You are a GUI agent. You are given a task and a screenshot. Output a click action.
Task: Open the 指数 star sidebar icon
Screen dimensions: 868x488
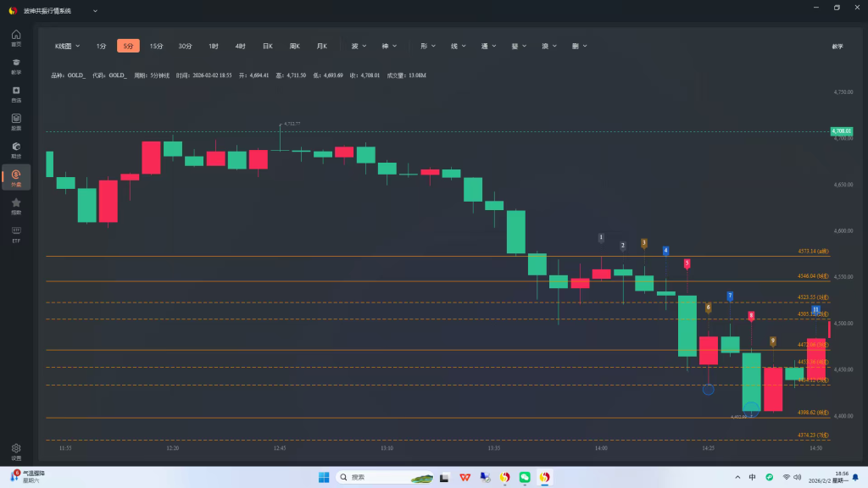click(x=16, y=205)
